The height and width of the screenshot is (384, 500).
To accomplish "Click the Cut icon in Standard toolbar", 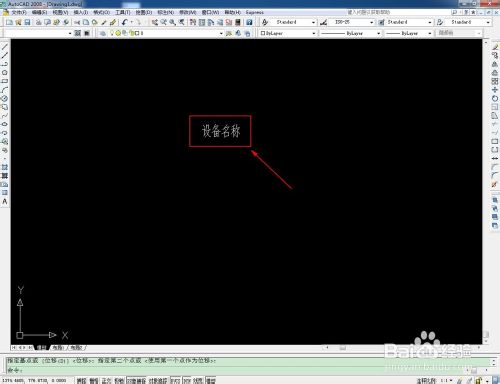I will [x=77, y=22].
